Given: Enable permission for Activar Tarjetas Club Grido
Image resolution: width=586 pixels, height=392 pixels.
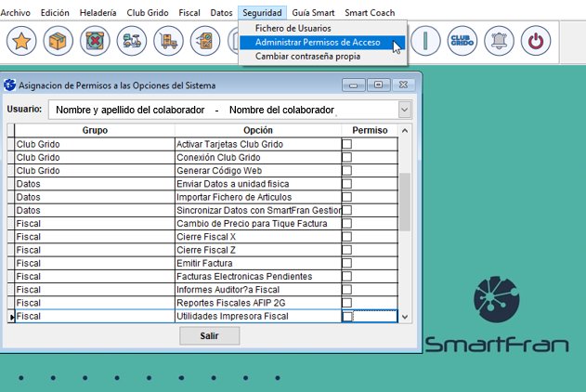Looking at the screenshot, I should tap(347, 145).
